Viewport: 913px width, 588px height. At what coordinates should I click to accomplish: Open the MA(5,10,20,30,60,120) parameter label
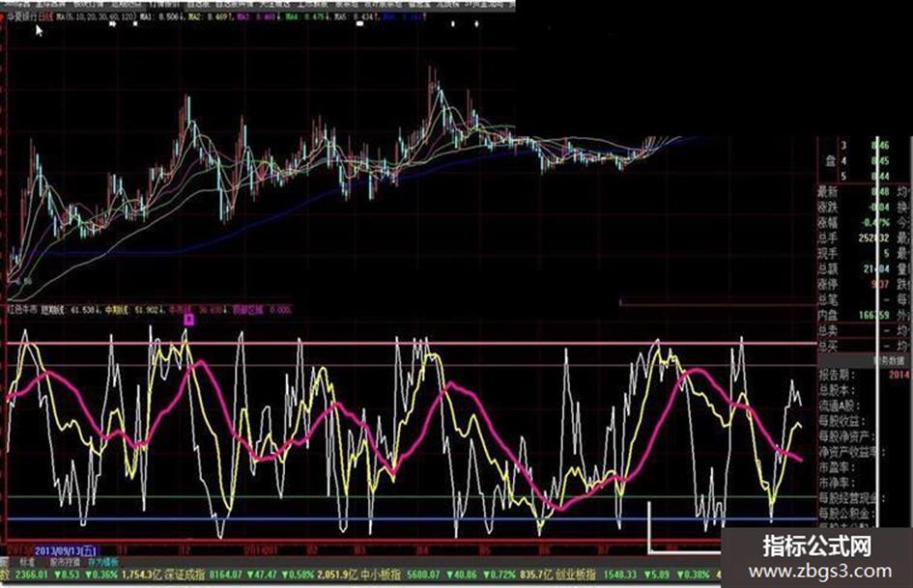tap(95, 16)
